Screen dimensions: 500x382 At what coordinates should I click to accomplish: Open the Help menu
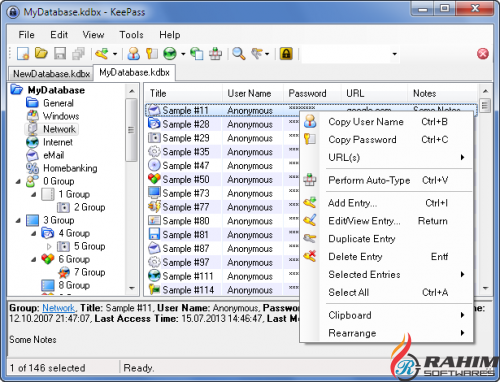tap(170, 35)
